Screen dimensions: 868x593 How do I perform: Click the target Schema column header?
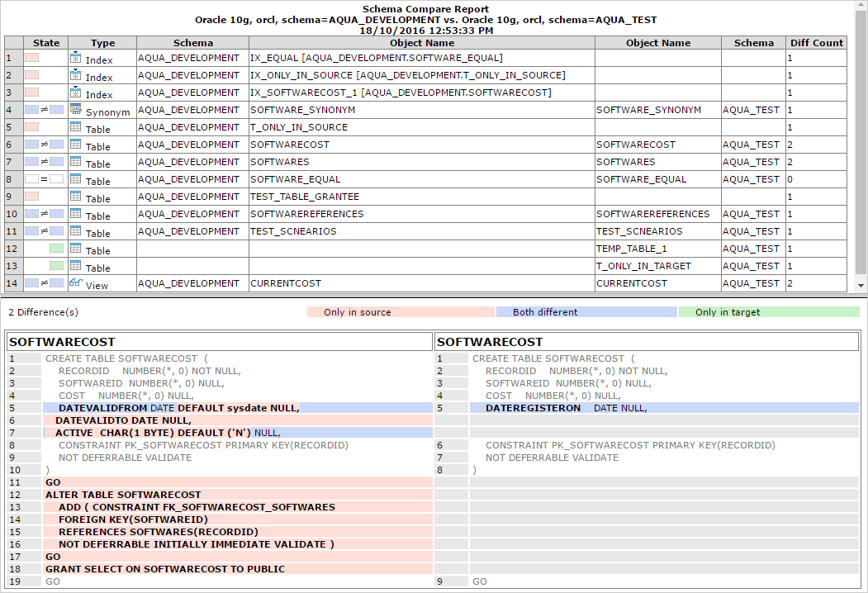coord(753,43)
